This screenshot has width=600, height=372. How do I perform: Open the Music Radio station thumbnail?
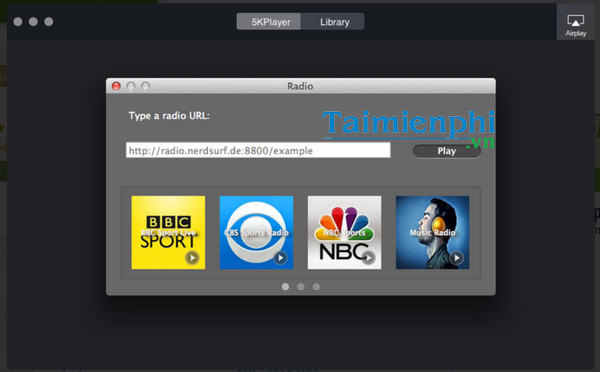[x=432, y=232]
